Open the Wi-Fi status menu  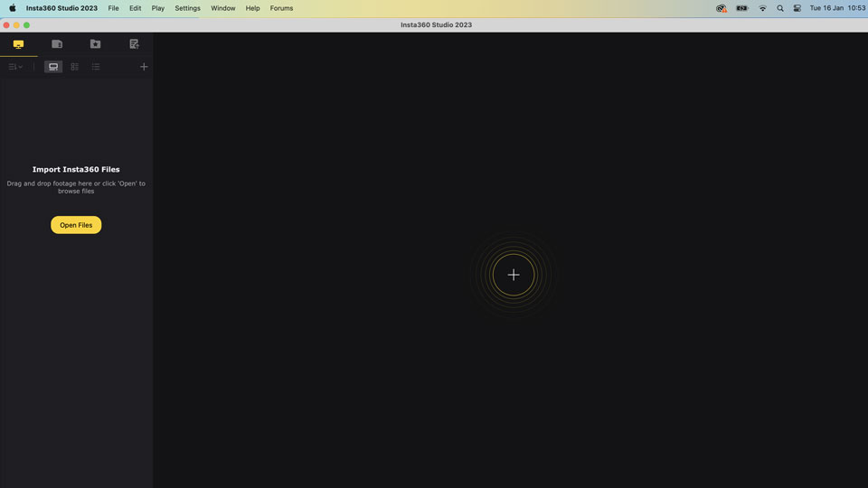pos(762,8)
